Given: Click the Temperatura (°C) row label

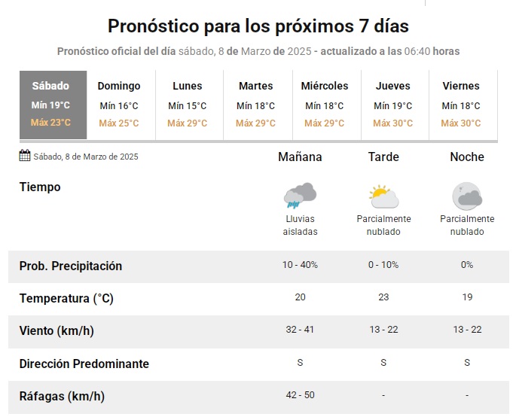Looking at the screenshot, I should click(66, 298).
